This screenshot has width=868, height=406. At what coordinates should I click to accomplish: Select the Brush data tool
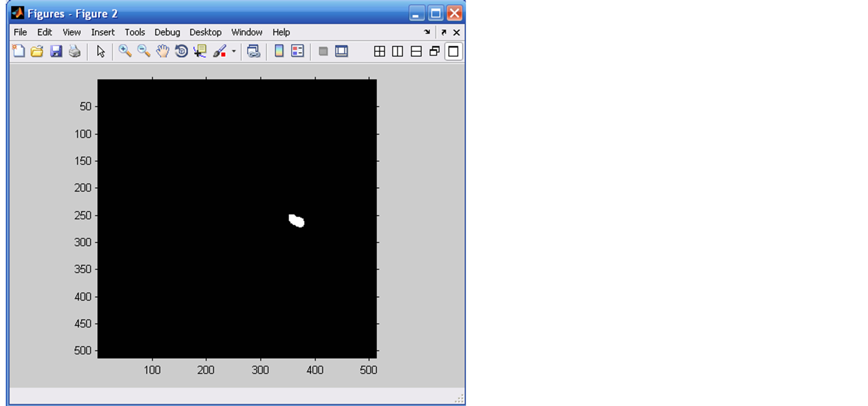[219, 51]
